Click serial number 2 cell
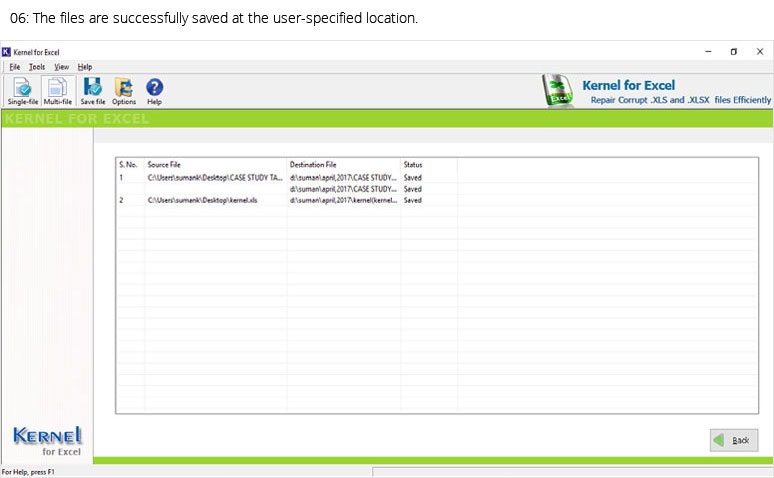The height and width of the screenshot is (478, 774). pos(121,200)
